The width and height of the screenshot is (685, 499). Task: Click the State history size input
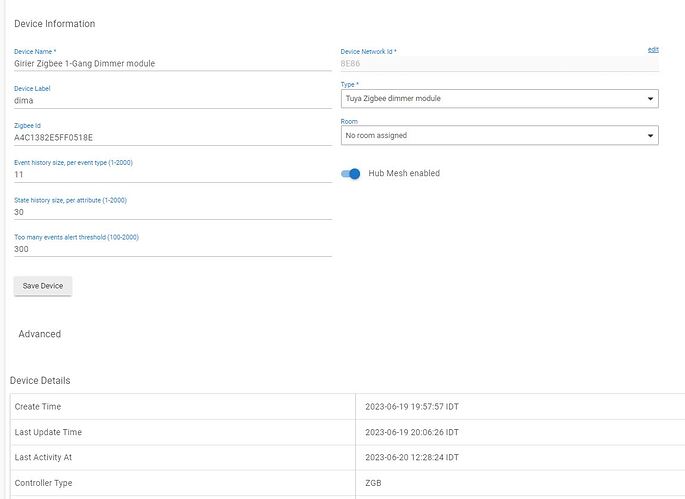170,212
